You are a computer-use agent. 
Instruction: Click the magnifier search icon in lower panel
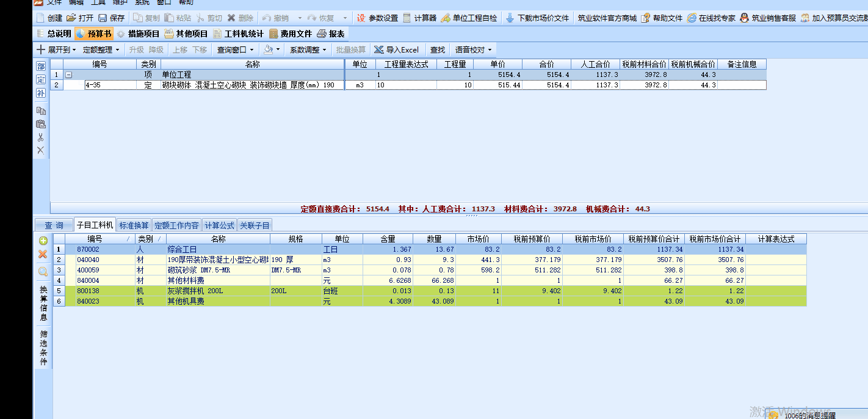click(43, 272)
